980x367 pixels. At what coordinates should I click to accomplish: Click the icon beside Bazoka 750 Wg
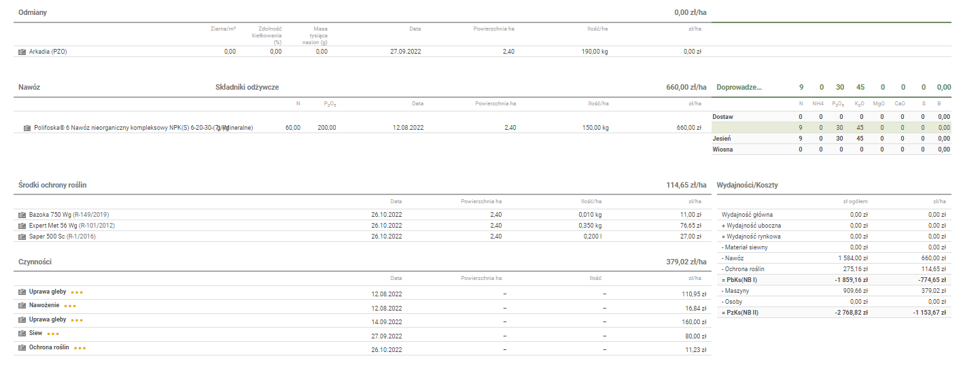pyautogui.click(x=22, y=215)
